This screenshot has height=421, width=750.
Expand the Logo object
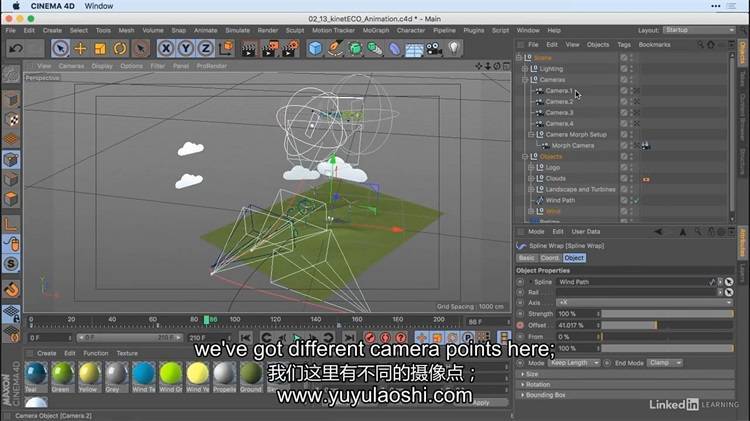pos(531,167)
